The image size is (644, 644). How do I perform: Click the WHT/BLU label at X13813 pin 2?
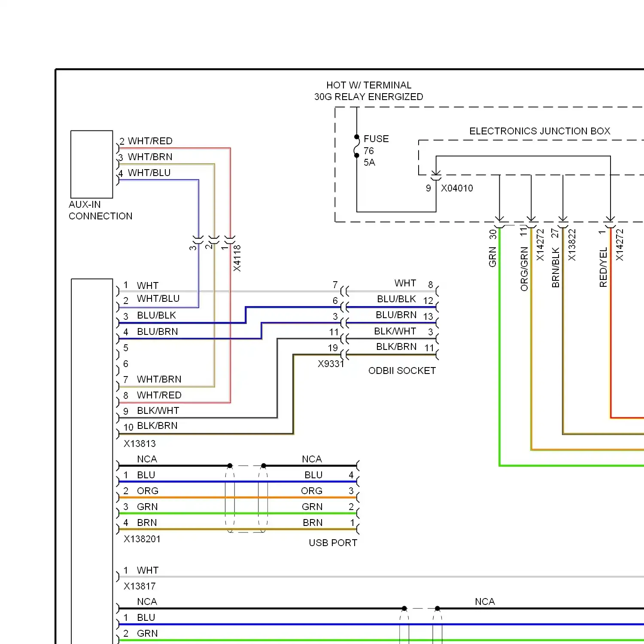158,298
